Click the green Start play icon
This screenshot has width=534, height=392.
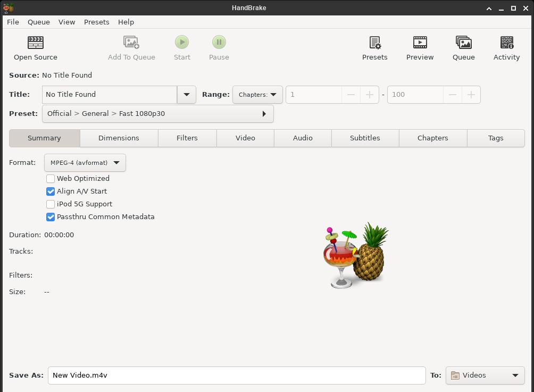tap(182, 42)
